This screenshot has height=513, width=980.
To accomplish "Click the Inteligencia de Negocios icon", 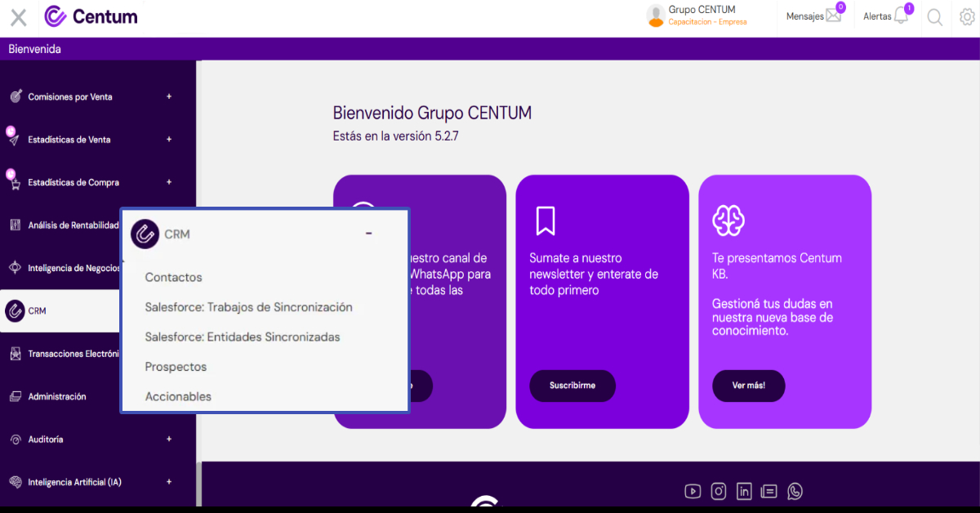I will [15, 268].
